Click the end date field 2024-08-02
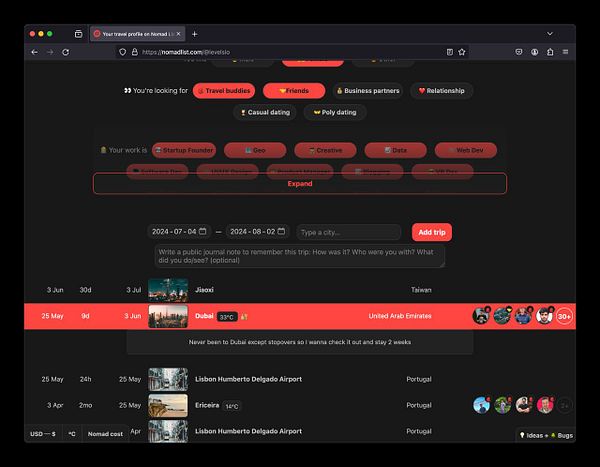600x467 pixels. click(x=258, y=232)
